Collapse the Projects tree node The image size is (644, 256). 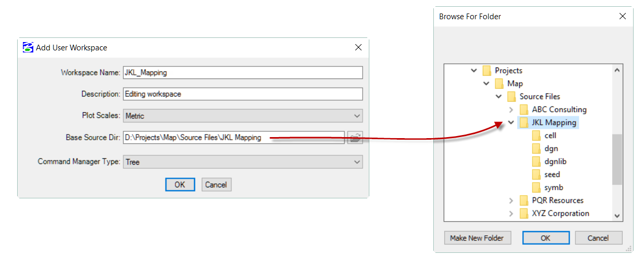(x=473, y=71)
